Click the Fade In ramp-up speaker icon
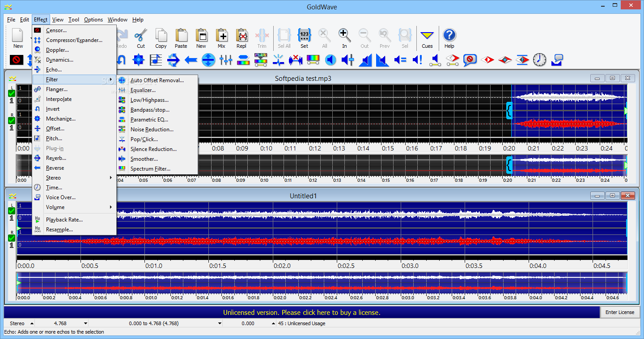Viewport: 644px width, 339px height. (365, 59)
